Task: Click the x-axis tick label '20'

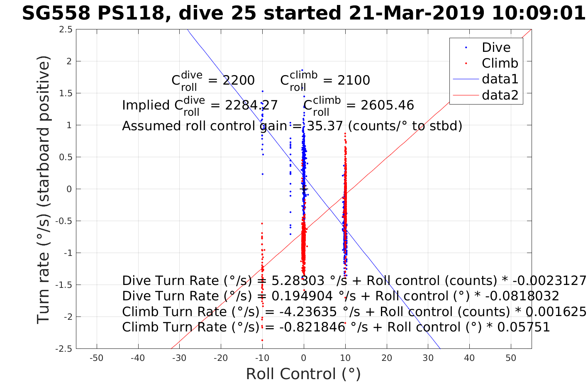Action: coord(387,358)
